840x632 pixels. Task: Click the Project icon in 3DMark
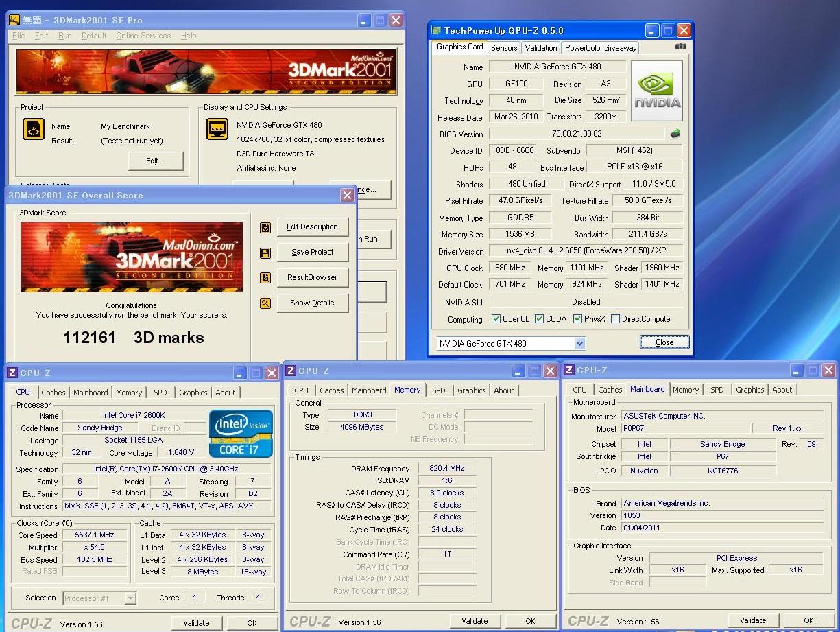click(34, 129)
